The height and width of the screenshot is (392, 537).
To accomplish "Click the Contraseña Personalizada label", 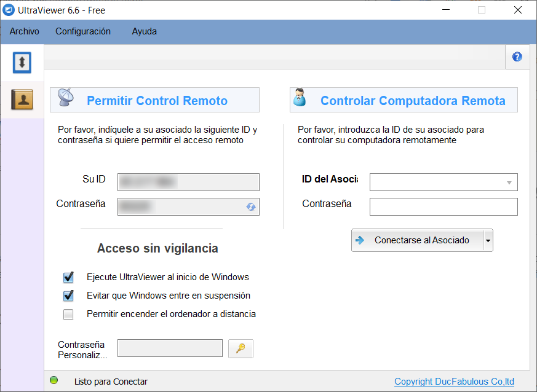I will point(82,350).
